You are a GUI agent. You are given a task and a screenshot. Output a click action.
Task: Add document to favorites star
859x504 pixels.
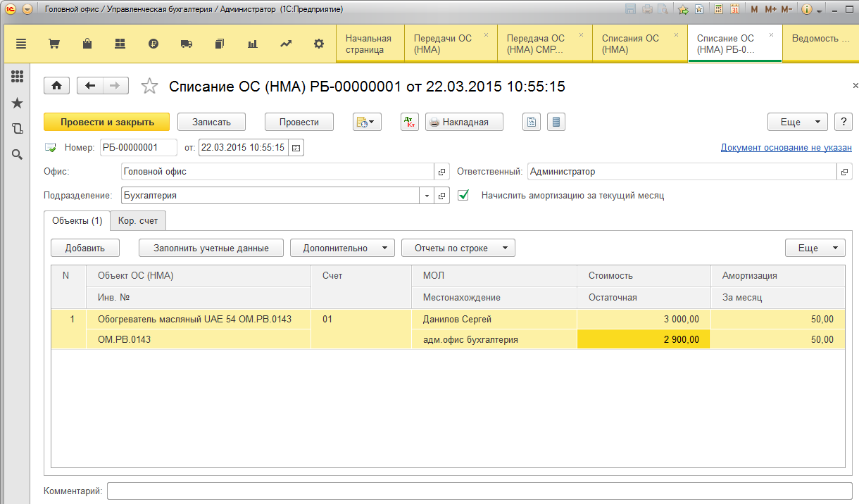pos(149,86)
